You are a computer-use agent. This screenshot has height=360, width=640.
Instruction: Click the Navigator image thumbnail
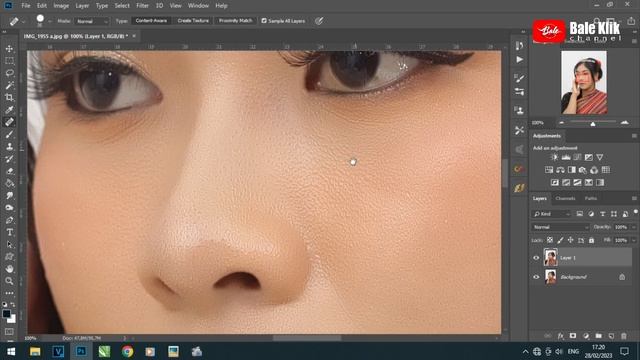pyautogui.click(x=584, y=82)
